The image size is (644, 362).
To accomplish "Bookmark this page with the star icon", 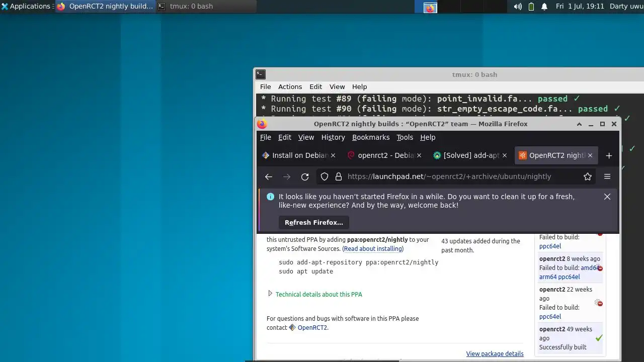I will [587, 176].
